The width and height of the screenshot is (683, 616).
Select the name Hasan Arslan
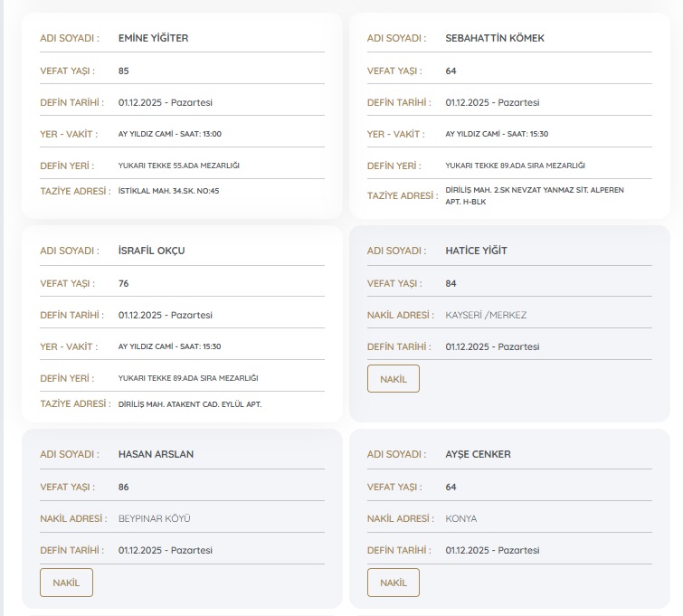click(x=156, y=454)
